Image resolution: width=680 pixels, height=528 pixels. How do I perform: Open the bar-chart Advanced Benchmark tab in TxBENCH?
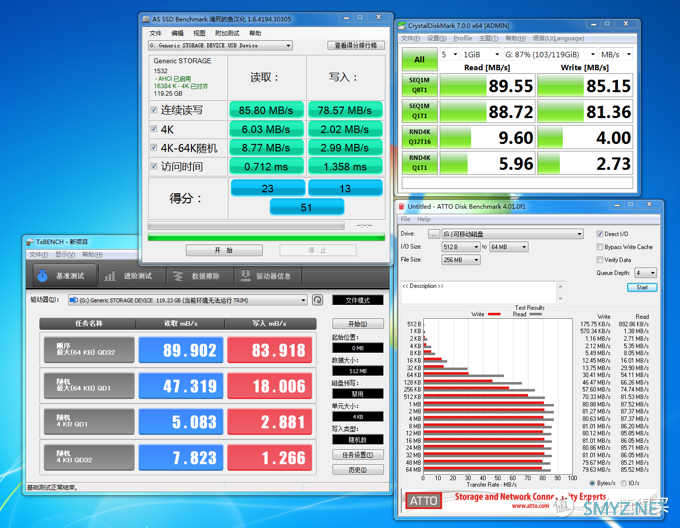coord(129,276)
